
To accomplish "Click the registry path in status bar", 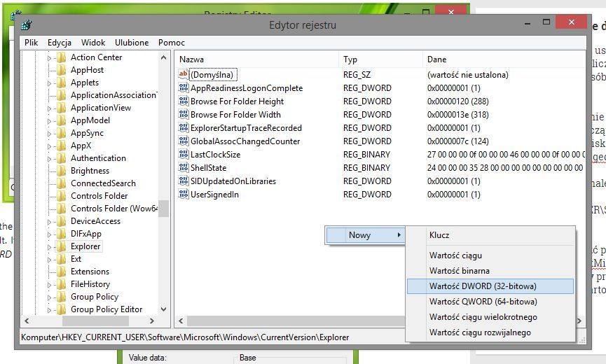I will pyautogui.click(x=185, y=337).
